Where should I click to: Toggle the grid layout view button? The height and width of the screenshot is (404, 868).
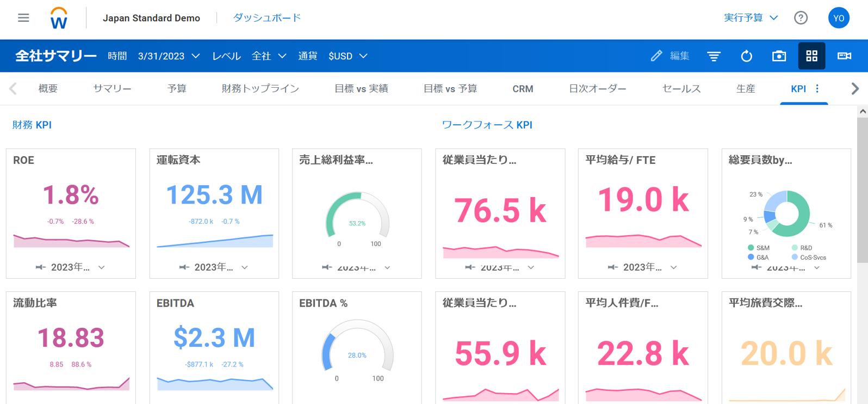[x=811, y=56]
